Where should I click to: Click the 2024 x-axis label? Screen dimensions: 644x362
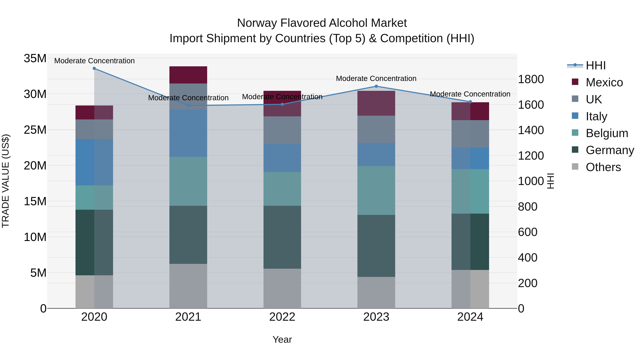coord(470,317)
